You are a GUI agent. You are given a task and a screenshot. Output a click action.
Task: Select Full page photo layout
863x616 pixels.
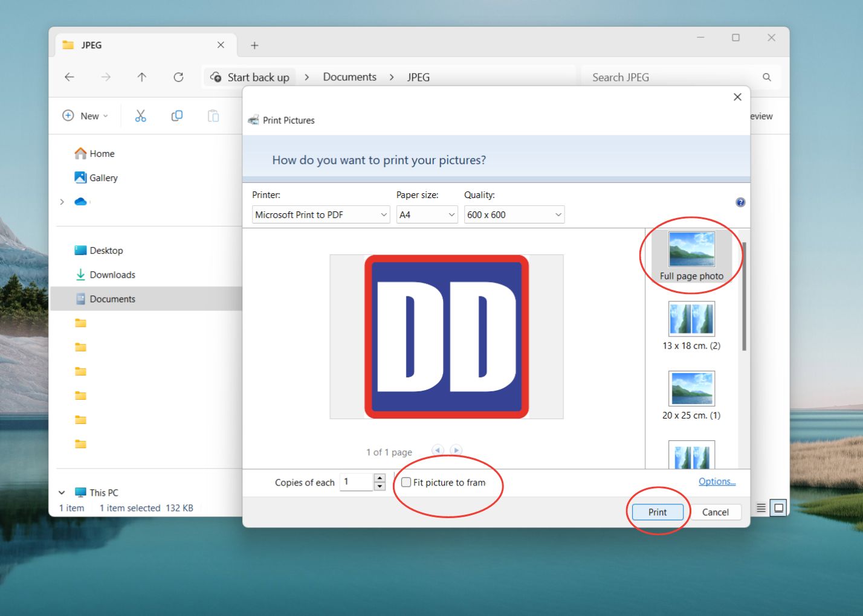[691, 257]
